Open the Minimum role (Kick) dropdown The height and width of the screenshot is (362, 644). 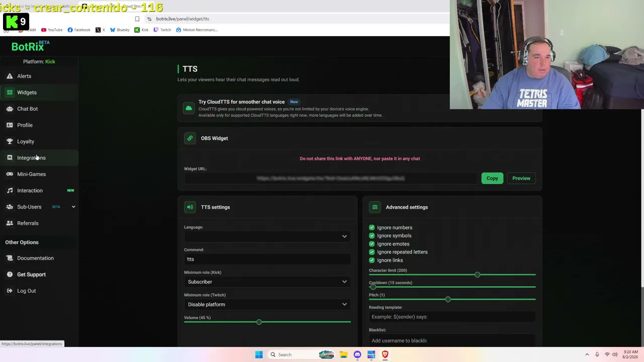(x=267, y=282)
